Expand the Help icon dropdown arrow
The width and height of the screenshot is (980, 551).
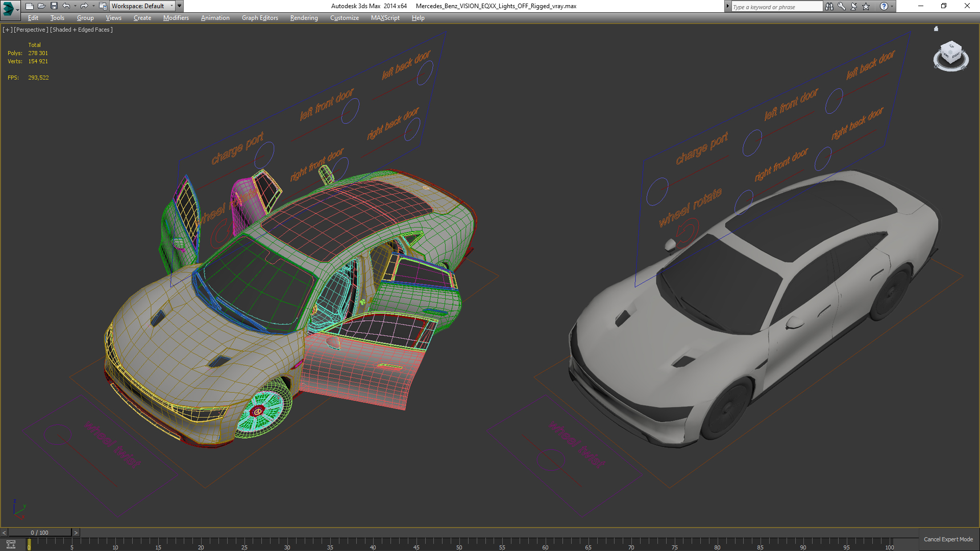click(x=892, y=7)
